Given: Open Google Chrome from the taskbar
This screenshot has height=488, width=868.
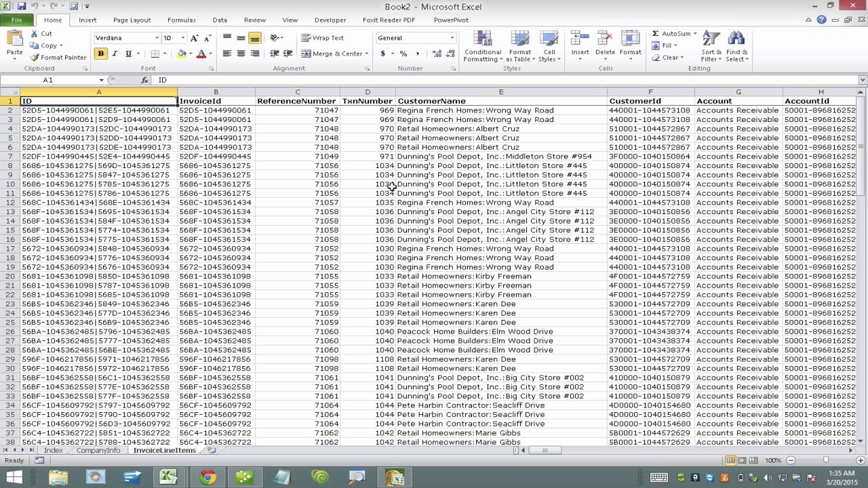Looking at the screenshot, I should point(208,477).
